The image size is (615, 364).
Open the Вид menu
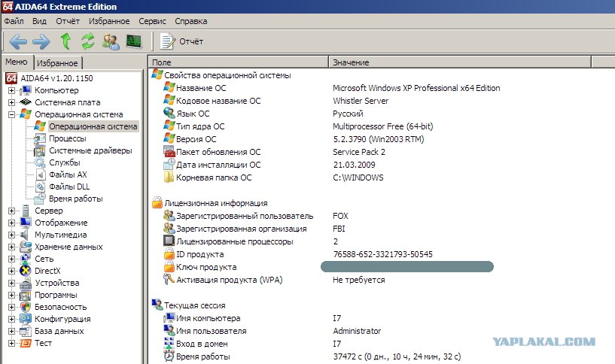click(x=39, y=21)
